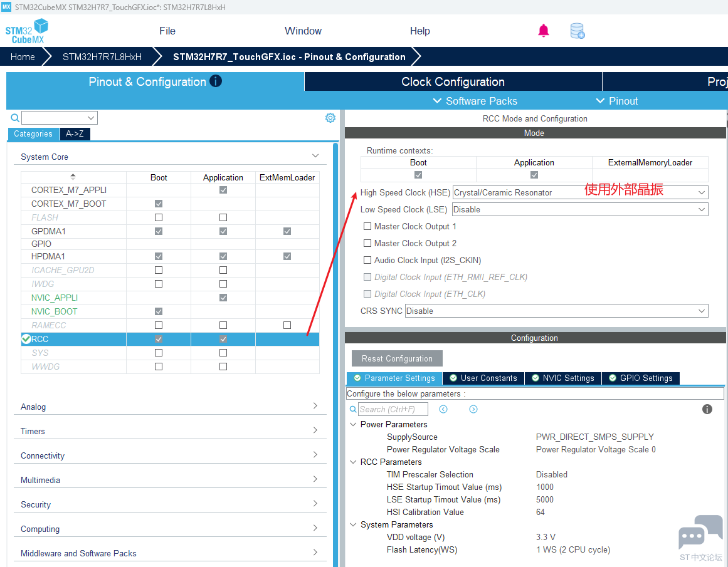Image resolution: width=728 pixels, height=567 pixels.
Task: Open the CRS SYNC dropdown
Action: (x=556, y=311)
